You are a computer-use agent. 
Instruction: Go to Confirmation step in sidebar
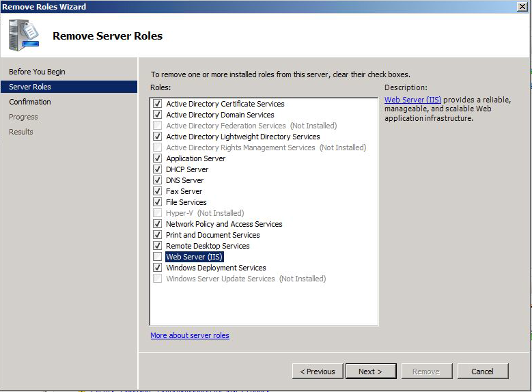pos(30,102)
